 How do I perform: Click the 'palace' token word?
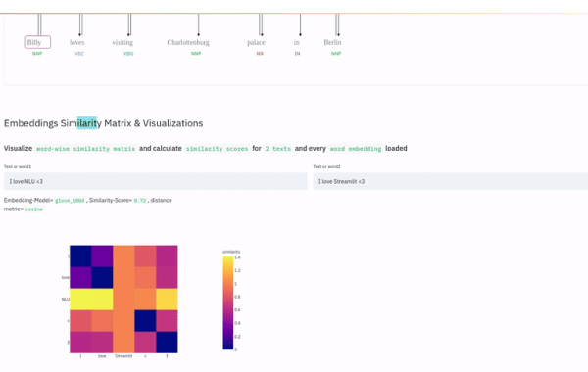coord(256,43)
